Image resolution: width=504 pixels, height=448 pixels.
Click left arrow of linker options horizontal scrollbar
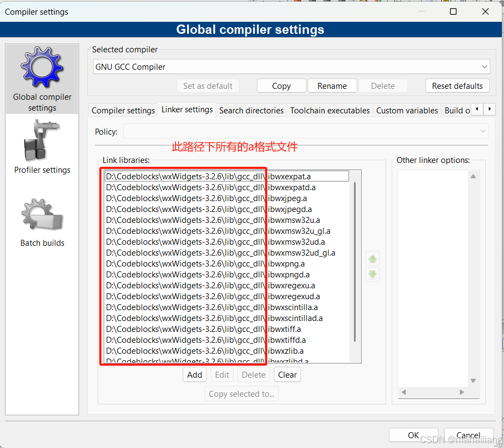click(404, 392)
